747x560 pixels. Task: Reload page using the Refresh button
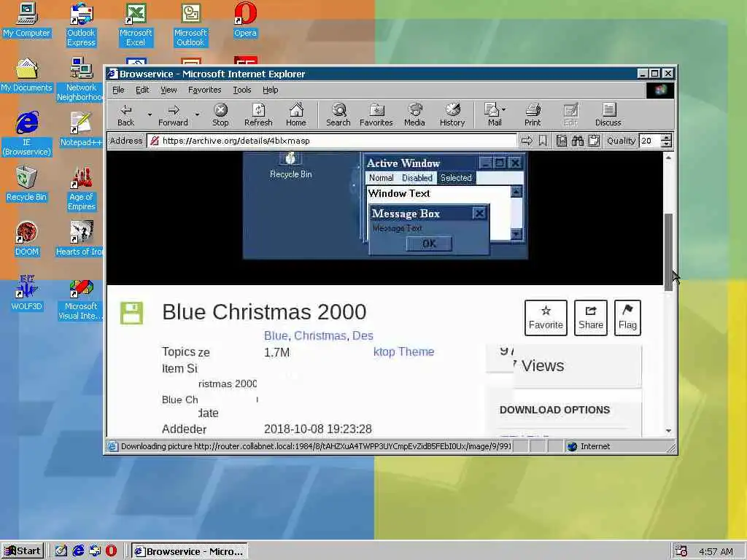[258, 115]
